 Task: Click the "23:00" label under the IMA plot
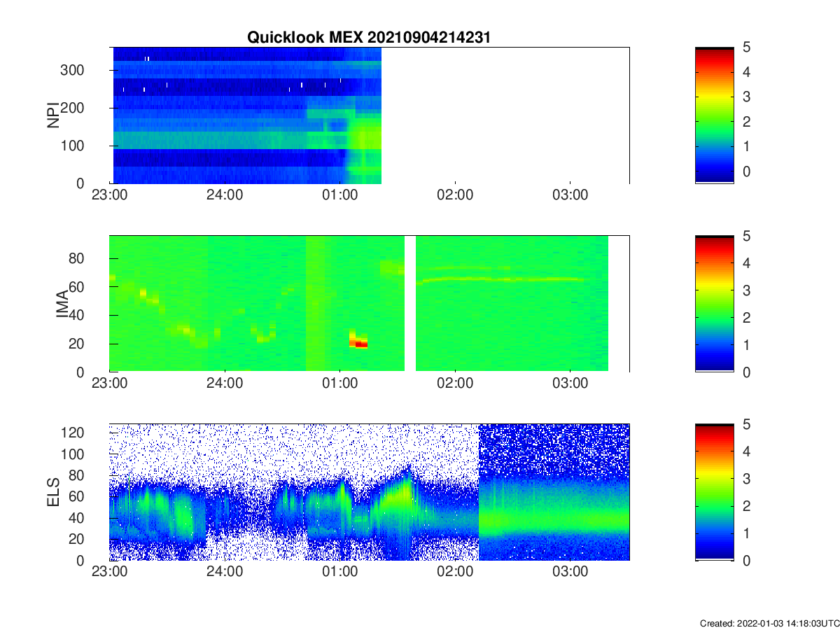(x=110, y=384)
